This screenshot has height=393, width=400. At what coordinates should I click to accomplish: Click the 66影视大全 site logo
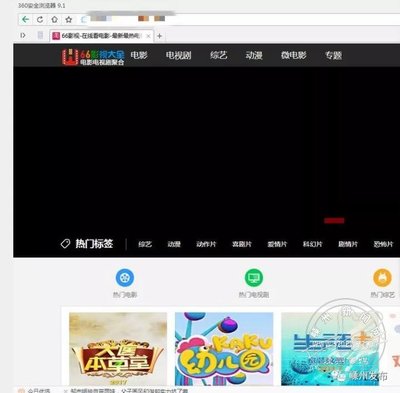[93, 57]
